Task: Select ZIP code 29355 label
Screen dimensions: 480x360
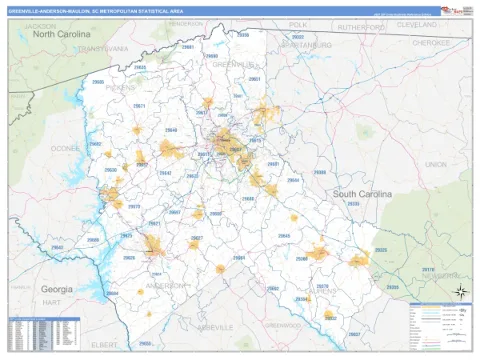Action: click(393, 287)
